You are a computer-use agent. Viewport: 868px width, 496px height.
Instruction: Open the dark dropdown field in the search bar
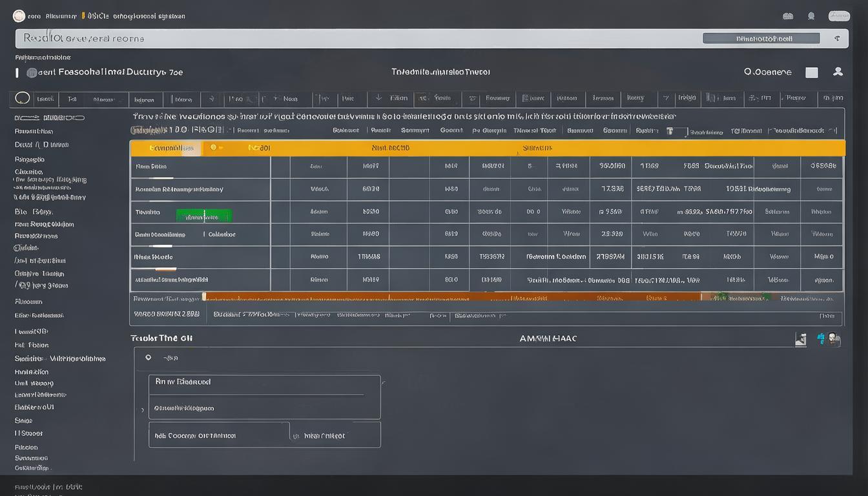click(761, 39)
